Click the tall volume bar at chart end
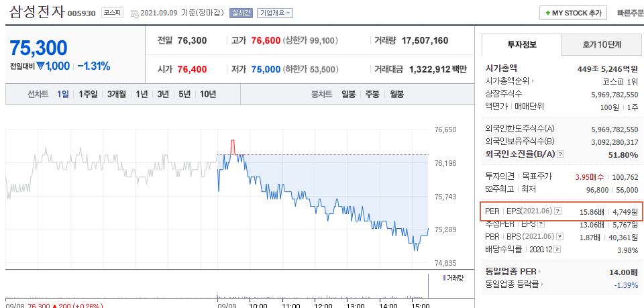Image resolution: width=644 pixels, height=308 pixels. point(429,286)
